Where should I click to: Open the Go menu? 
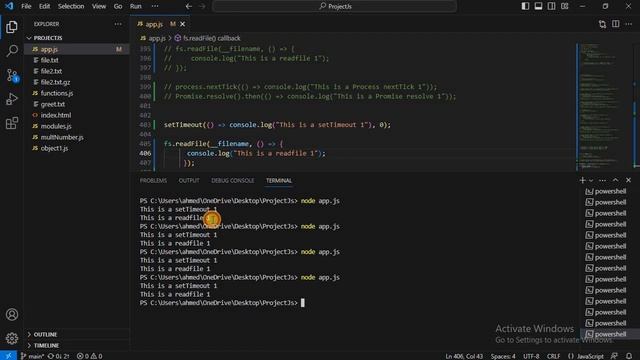point(118,6)
